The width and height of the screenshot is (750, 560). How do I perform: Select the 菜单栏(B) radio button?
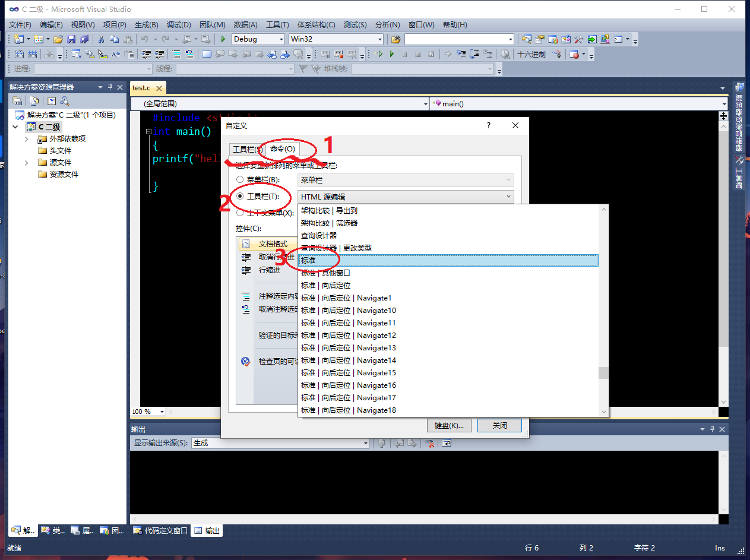pyautogui.click(x=240, y=179)
